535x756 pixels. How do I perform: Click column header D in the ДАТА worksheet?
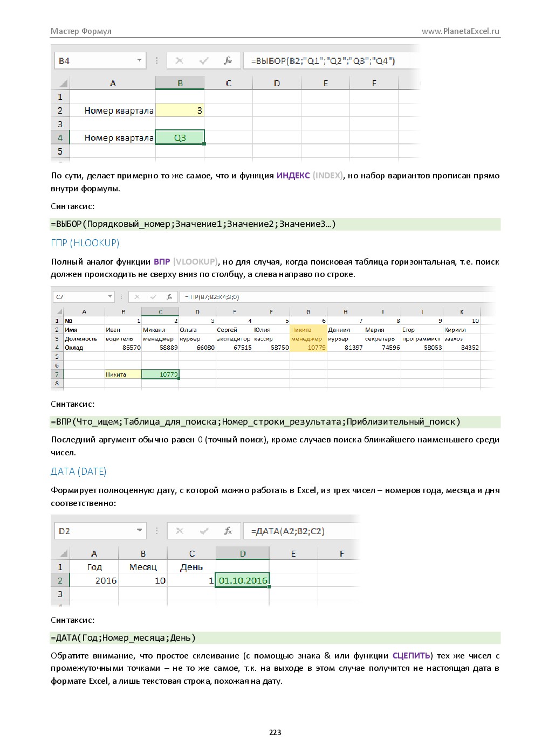[x=243, y=553]
